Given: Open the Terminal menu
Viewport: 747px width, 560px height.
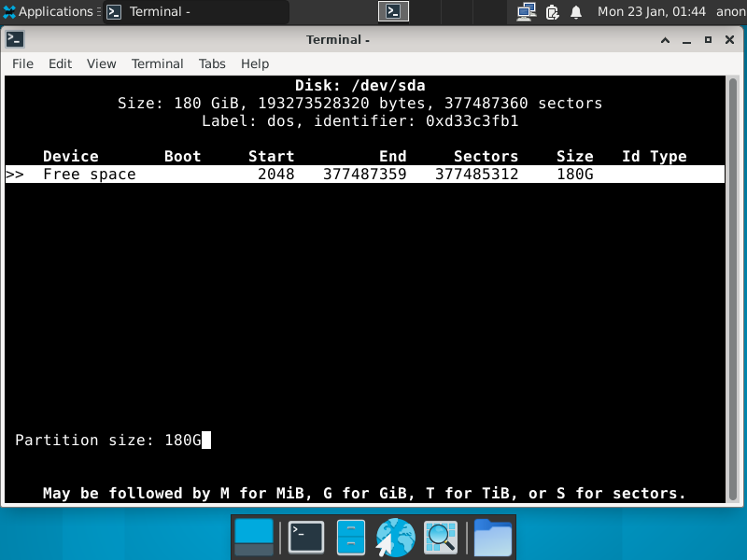Looking at the screenshot, I should tap(157, 63).
